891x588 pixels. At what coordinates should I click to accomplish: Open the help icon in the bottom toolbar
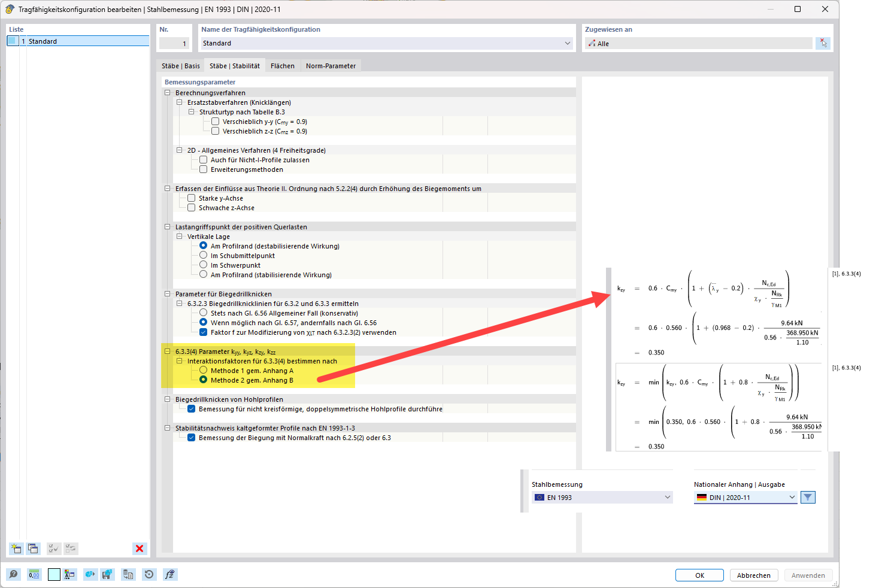pos(14,575)
